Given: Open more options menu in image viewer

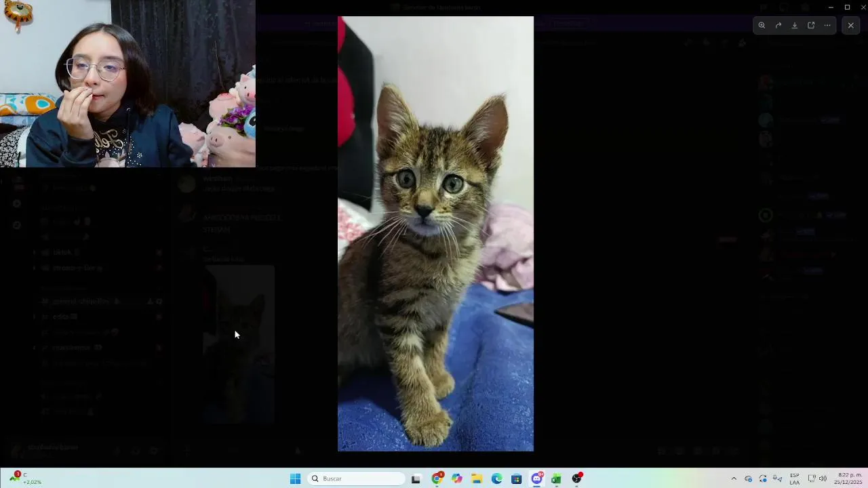Looking at the screenshot, I should tap(827, 25).
